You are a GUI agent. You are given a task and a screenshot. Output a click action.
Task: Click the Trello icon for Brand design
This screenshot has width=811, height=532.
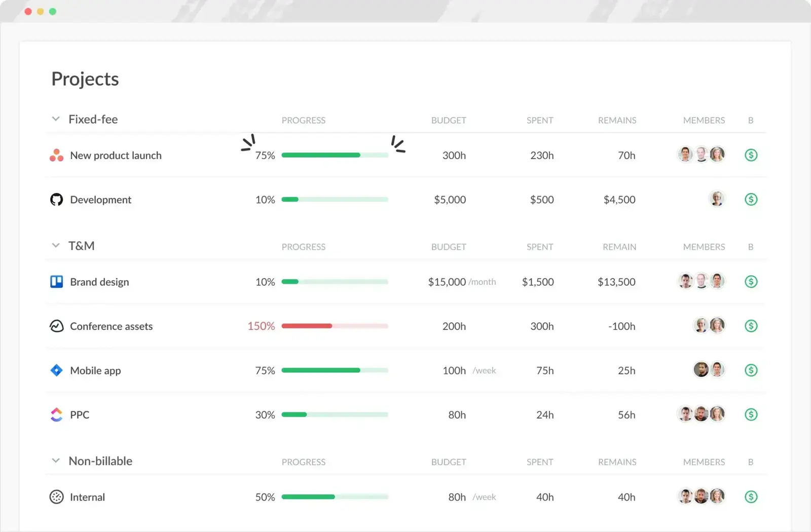click(x=56, y=282)
